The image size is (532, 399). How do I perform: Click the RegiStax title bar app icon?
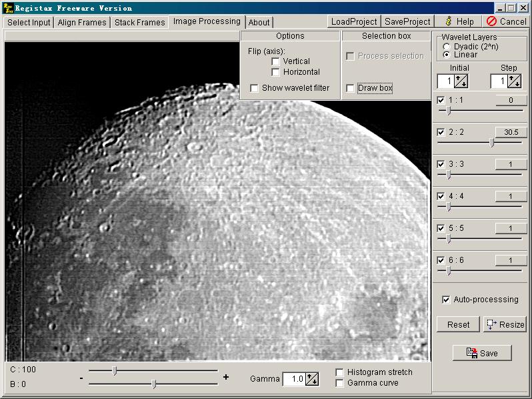(8, 8)
